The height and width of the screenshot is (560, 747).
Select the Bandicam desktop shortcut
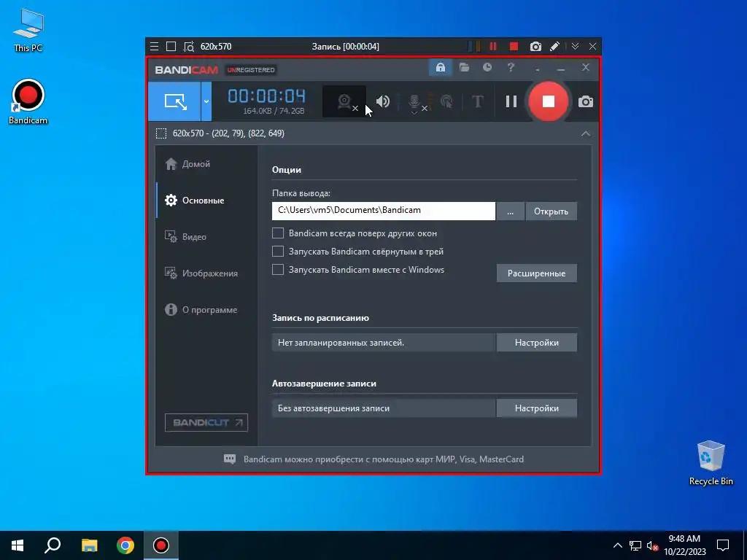tap(28, 101)
